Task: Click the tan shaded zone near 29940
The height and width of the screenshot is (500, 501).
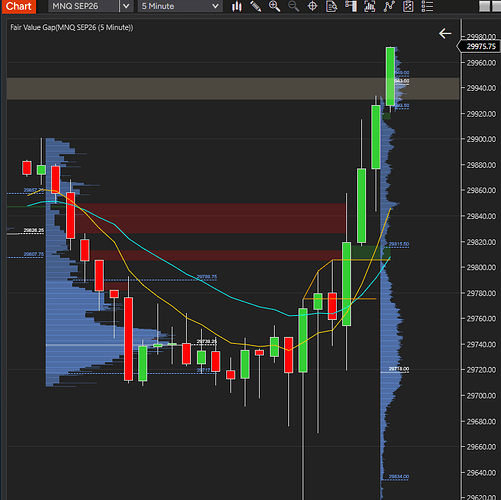Action: [233, 89]
